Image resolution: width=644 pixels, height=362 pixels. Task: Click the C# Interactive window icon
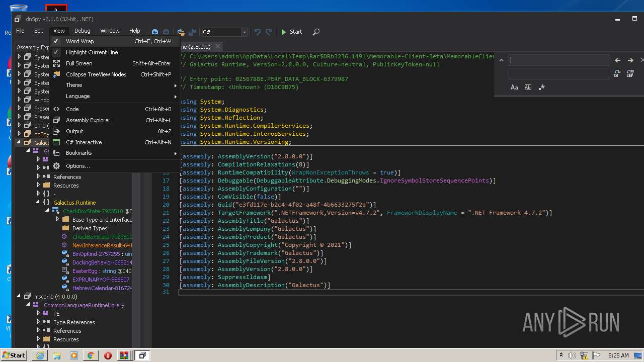(x=56, y=142)
